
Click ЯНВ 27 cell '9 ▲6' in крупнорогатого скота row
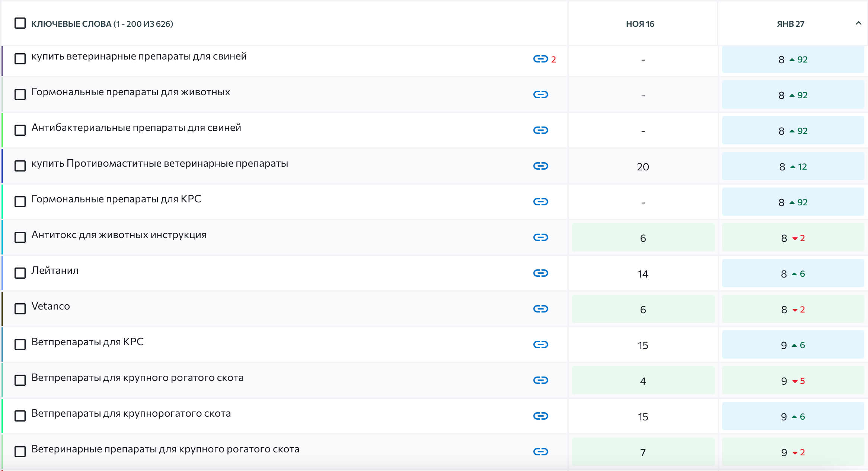click(793, 416)
